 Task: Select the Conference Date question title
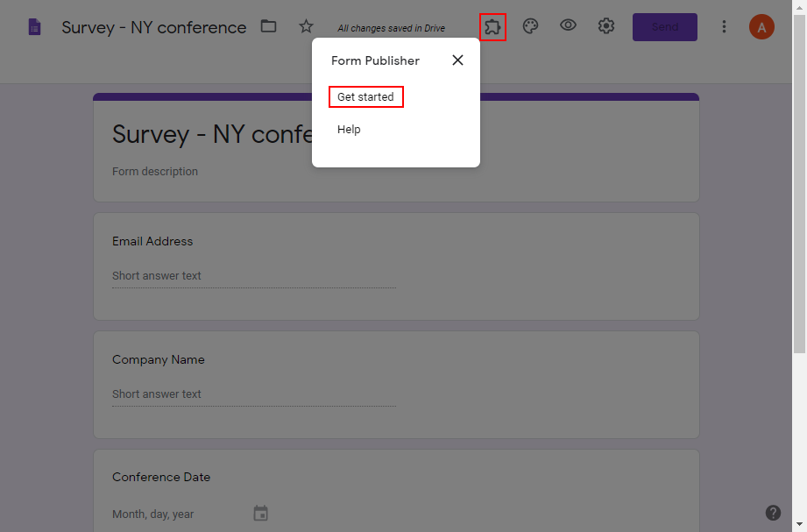click(161, 477)
